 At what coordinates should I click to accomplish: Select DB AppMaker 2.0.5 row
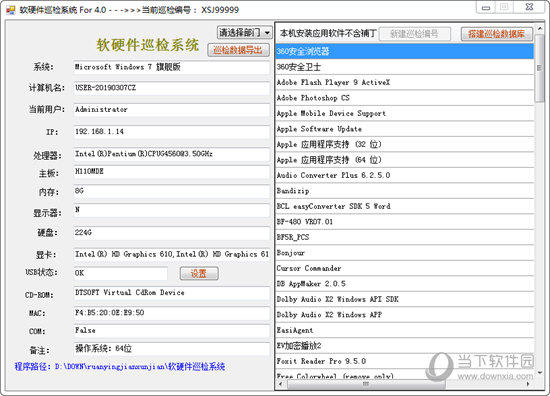(x=405, y=283)
